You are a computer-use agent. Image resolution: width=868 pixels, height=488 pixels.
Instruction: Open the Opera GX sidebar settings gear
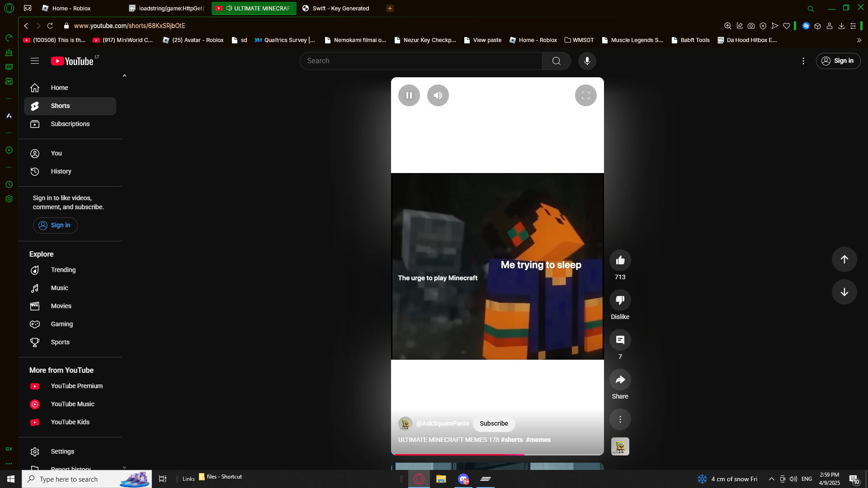tap(9, 199)
